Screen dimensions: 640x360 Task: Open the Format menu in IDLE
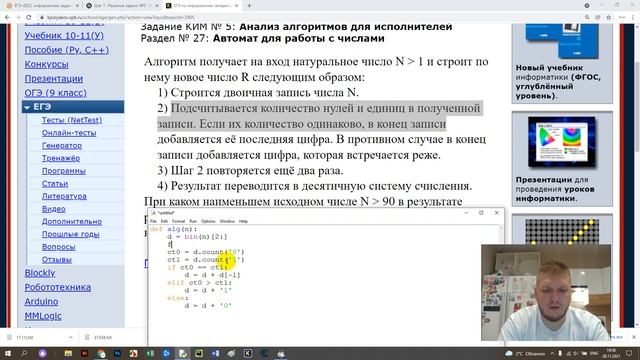[x=178, y=221]
